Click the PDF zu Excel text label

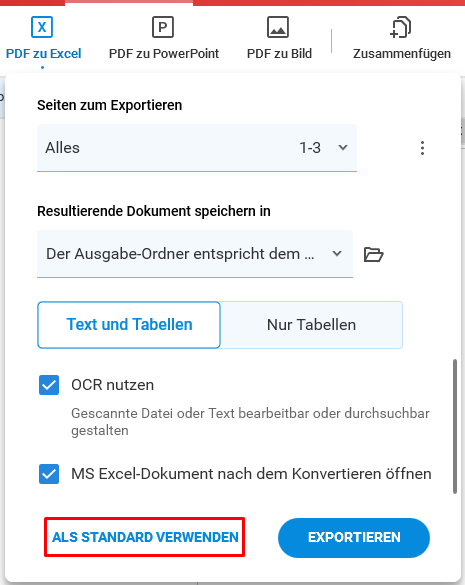(x=43, y=54)
